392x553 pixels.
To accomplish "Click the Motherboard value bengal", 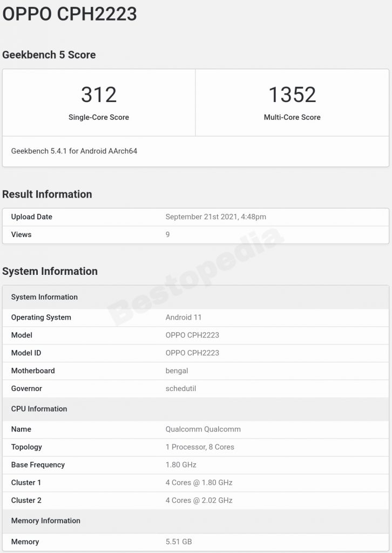I will 177,370.
